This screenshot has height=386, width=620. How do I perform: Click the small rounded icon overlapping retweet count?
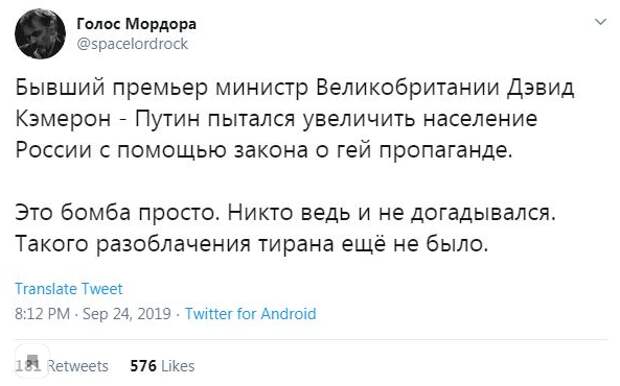32,361
